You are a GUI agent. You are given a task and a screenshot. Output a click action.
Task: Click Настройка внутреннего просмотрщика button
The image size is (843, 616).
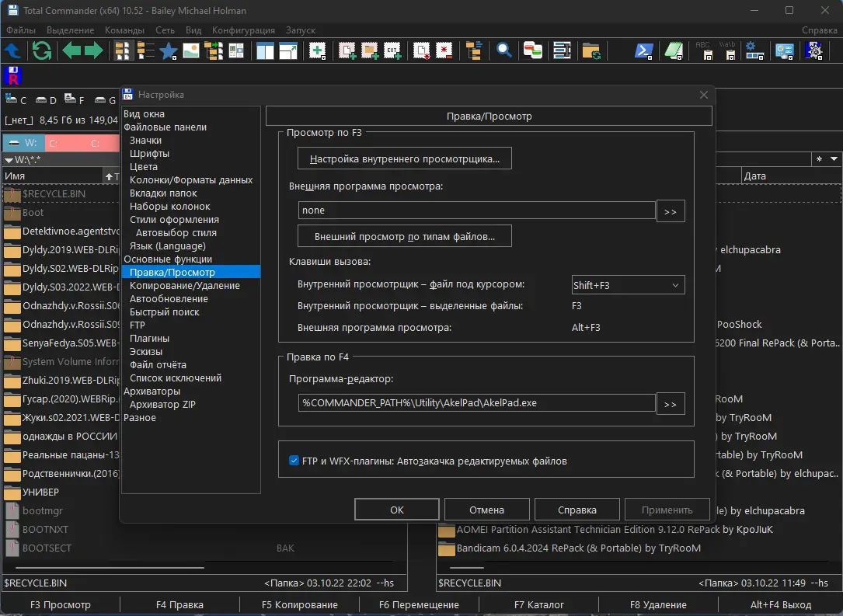[404, 159]
